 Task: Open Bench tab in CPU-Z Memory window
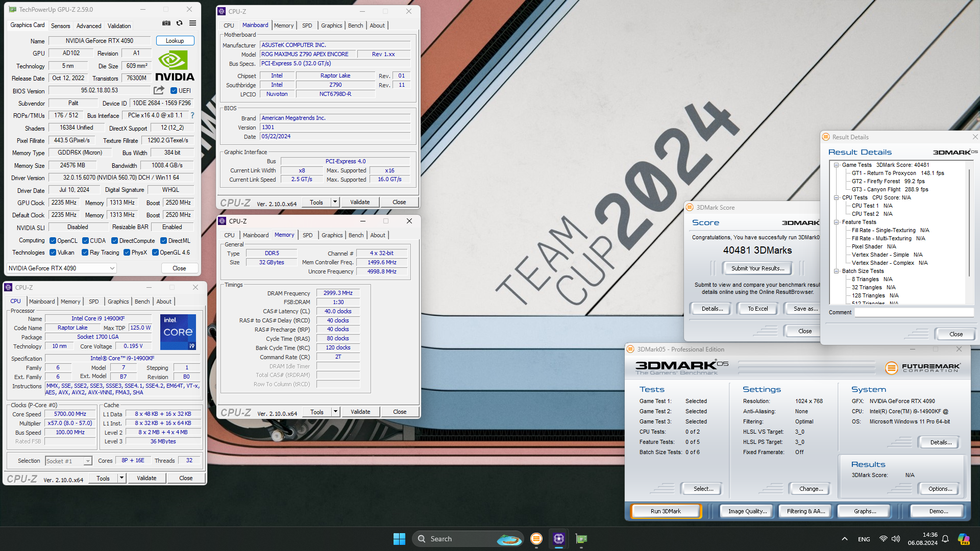tap(356, 235)
